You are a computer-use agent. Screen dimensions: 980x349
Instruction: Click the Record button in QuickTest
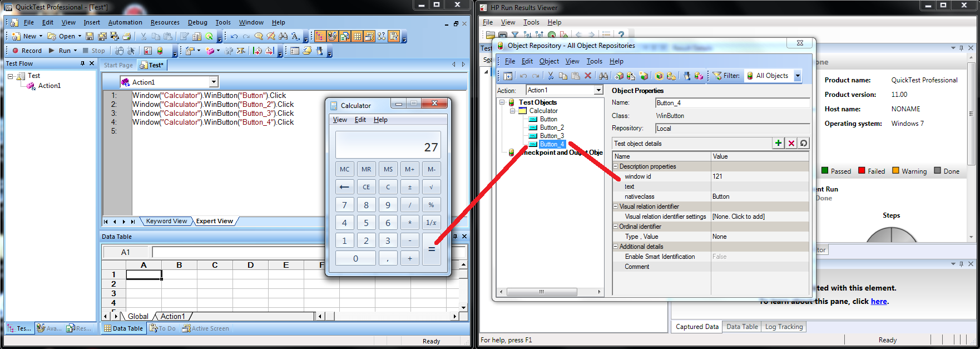coord(27,51)
